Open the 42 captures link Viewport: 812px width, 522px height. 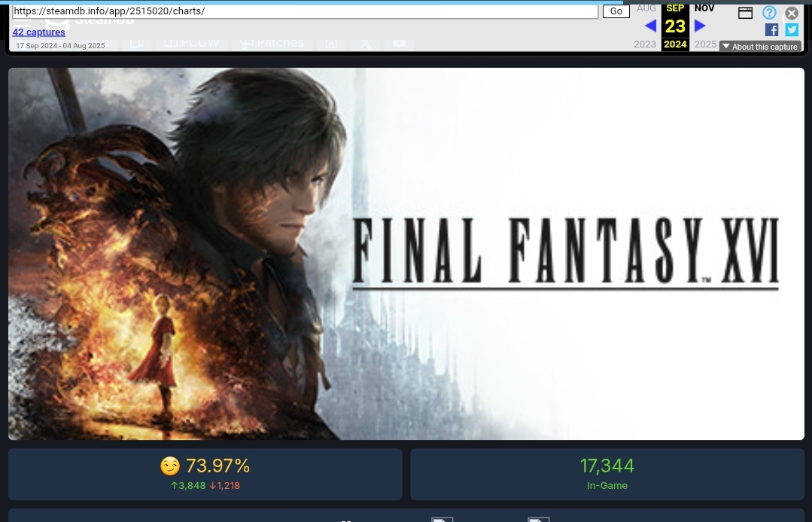point(39,32)
